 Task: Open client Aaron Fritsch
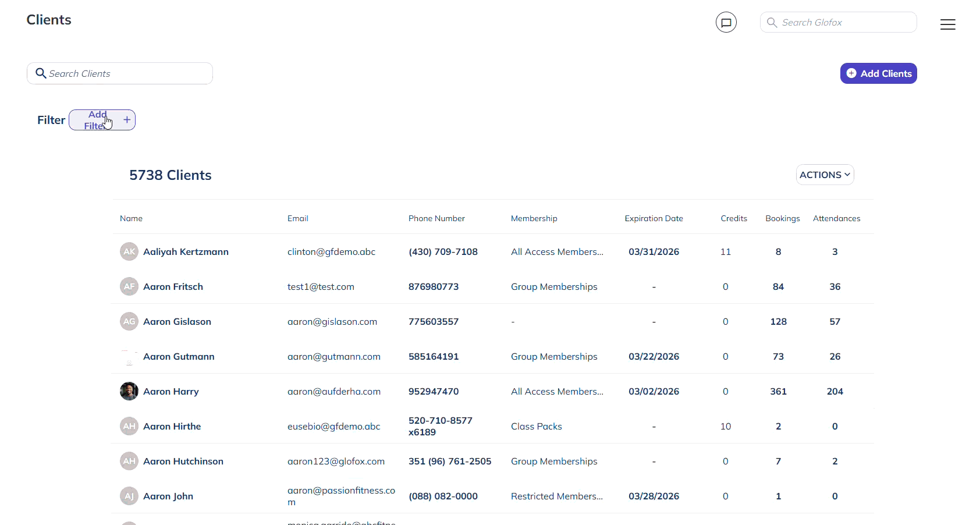[173, 286]
